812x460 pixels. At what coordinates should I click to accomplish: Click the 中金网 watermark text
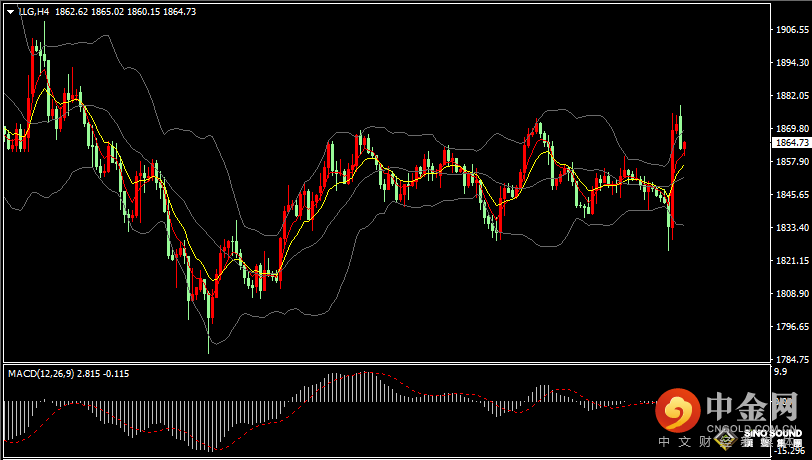[752, 407]
